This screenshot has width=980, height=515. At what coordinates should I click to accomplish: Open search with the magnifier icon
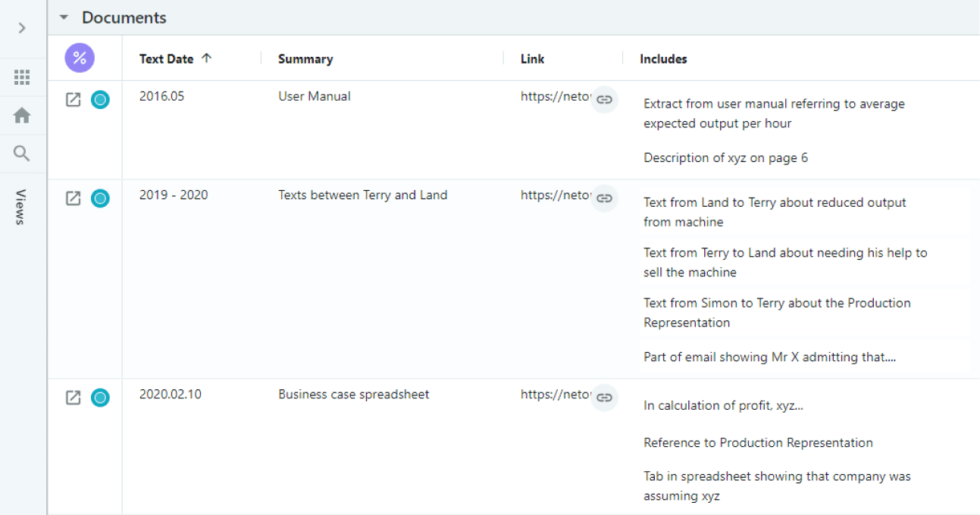[22, 154]
